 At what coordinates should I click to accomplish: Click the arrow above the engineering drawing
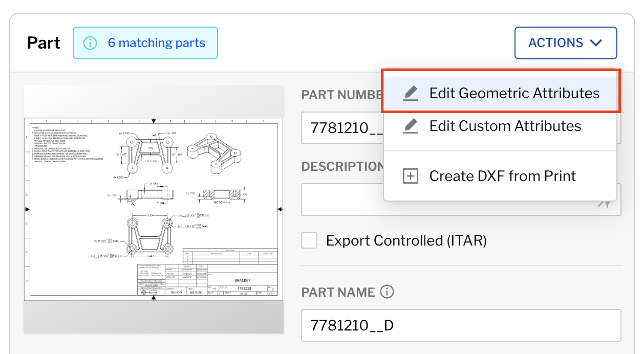pos(154,120)
